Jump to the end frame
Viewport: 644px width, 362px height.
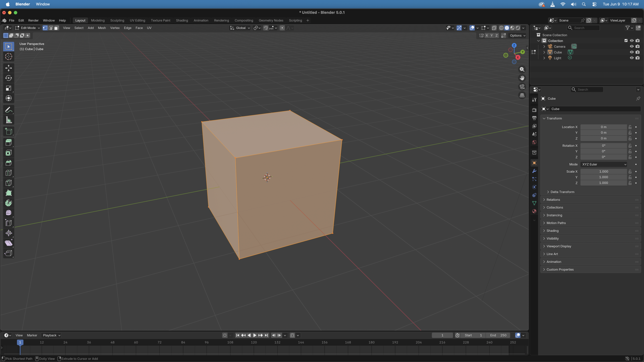click(266, 335)
